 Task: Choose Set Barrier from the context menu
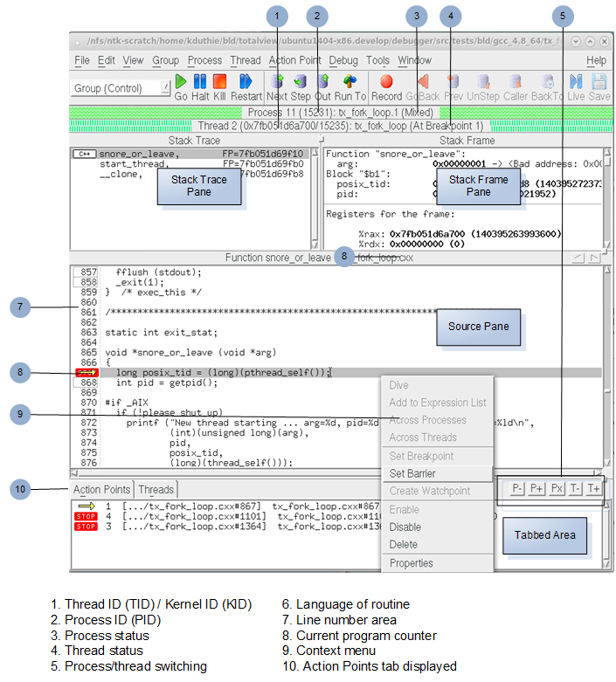pos(412,473)
